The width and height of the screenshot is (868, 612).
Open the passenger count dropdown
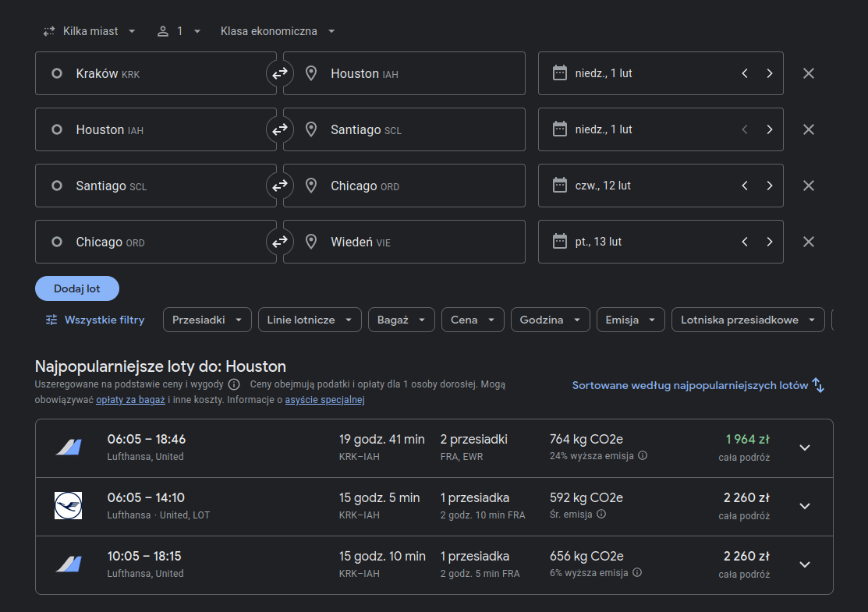coord(179,31)
